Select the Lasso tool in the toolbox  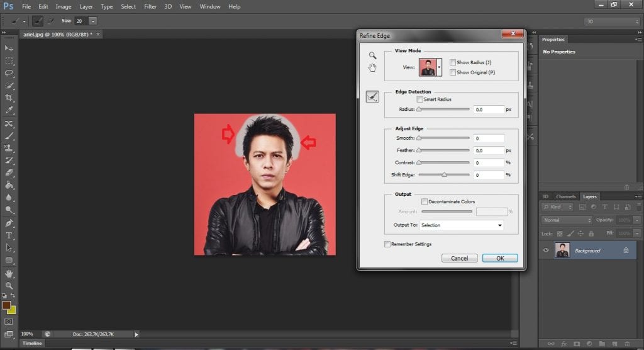point(9,73)
